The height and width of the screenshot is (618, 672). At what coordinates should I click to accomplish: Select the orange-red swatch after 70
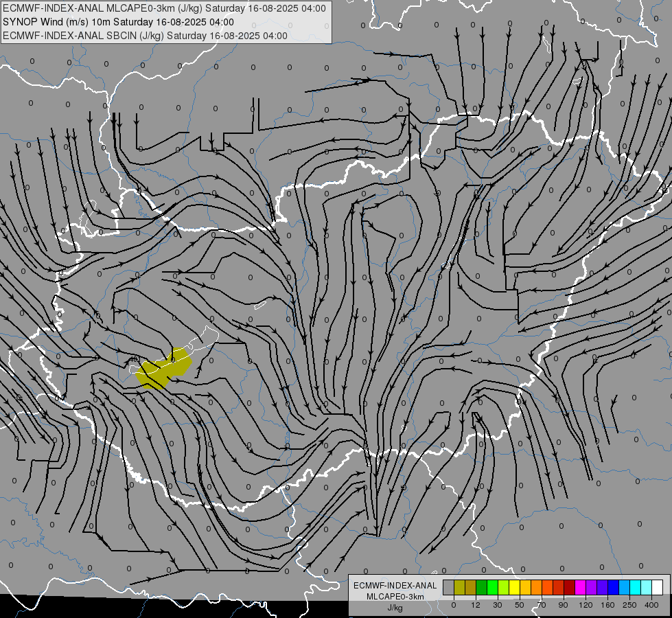548,588
